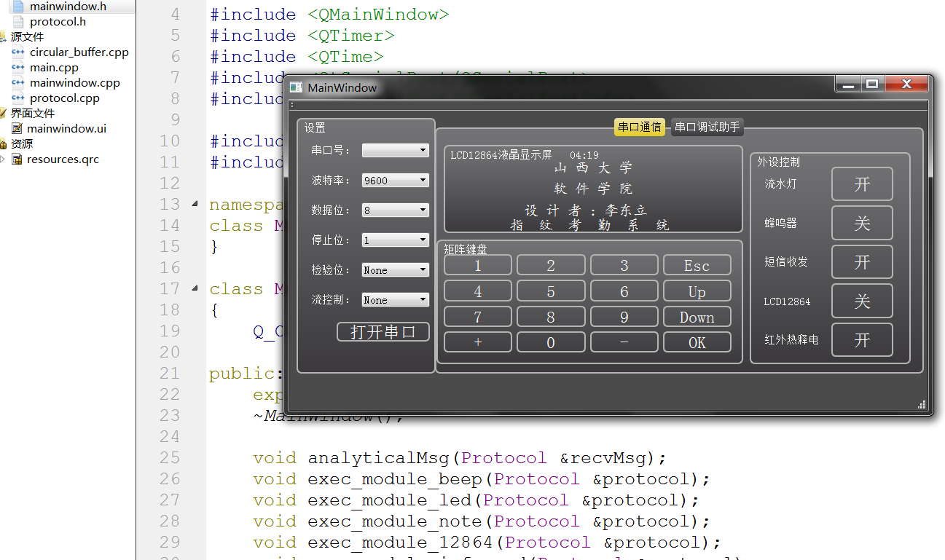Click keypad button 0

click(551, 342)
